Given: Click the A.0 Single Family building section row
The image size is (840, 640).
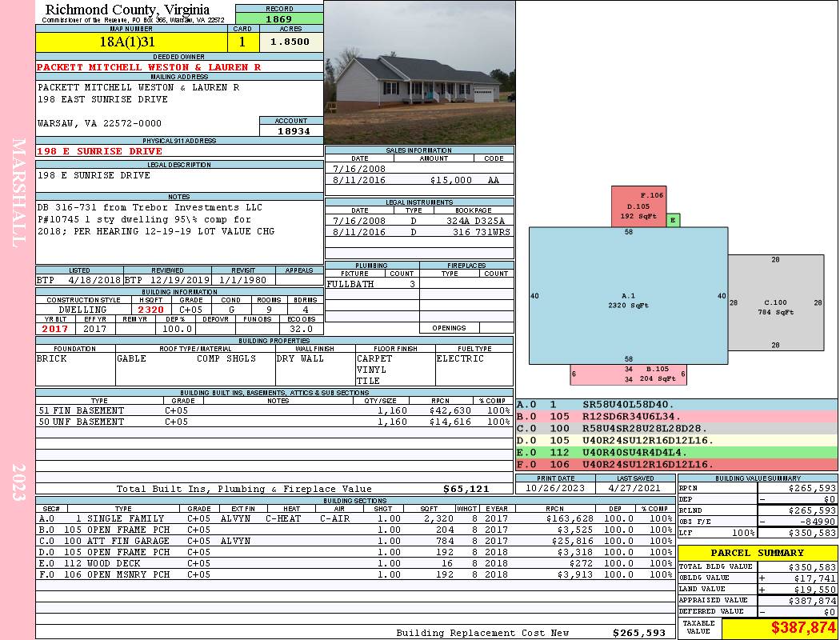Looking at the screenshot, I should pos(356,518).
